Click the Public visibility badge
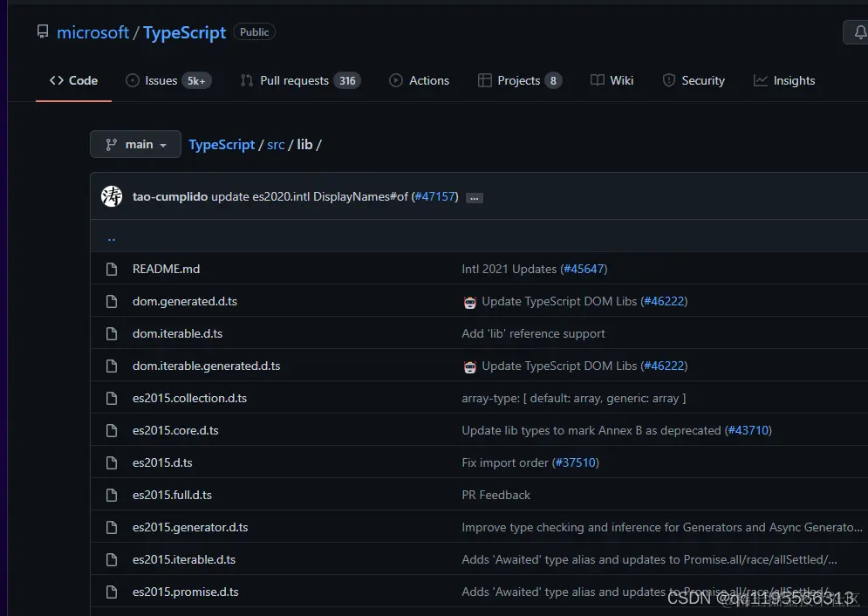Screen dimensions: 868x616 254,32
